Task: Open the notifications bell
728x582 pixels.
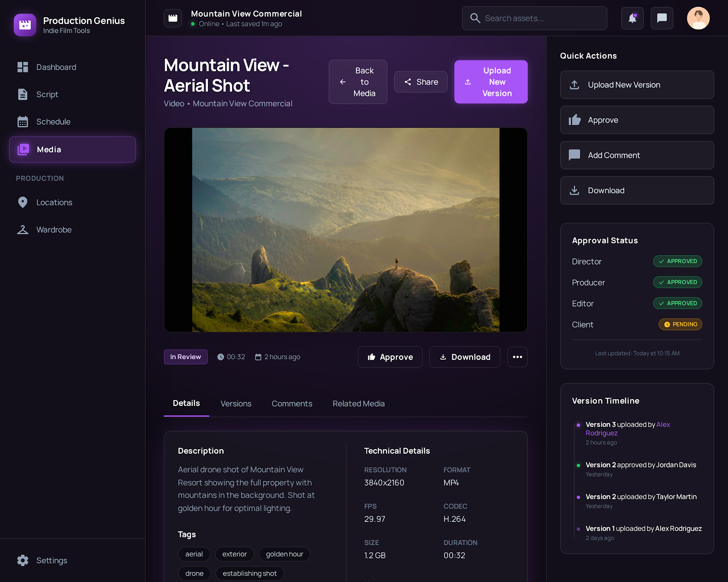Action: click(x=632, y=18)
